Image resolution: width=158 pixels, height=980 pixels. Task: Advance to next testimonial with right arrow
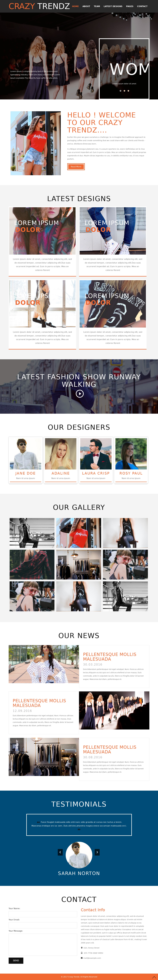pos(97,852)
